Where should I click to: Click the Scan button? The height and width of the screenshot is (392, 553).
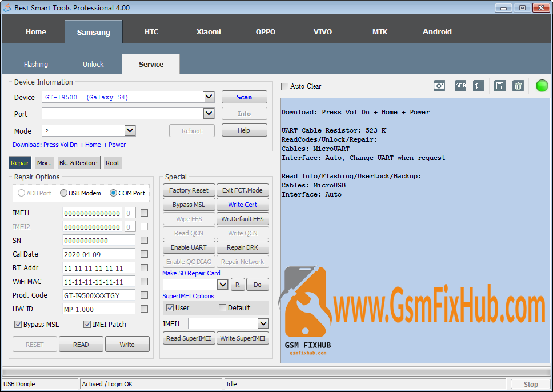[x=244, y=97]
